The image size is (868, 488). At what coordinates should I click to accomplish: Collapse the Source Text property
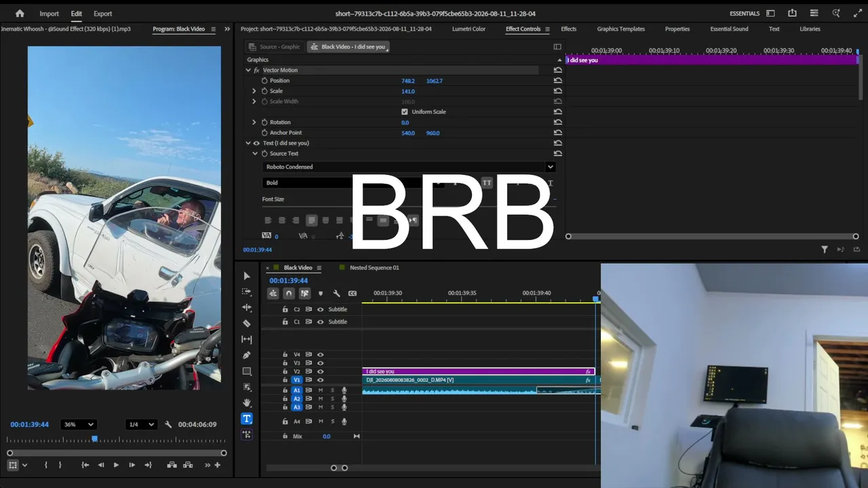[x=256, y=154]
